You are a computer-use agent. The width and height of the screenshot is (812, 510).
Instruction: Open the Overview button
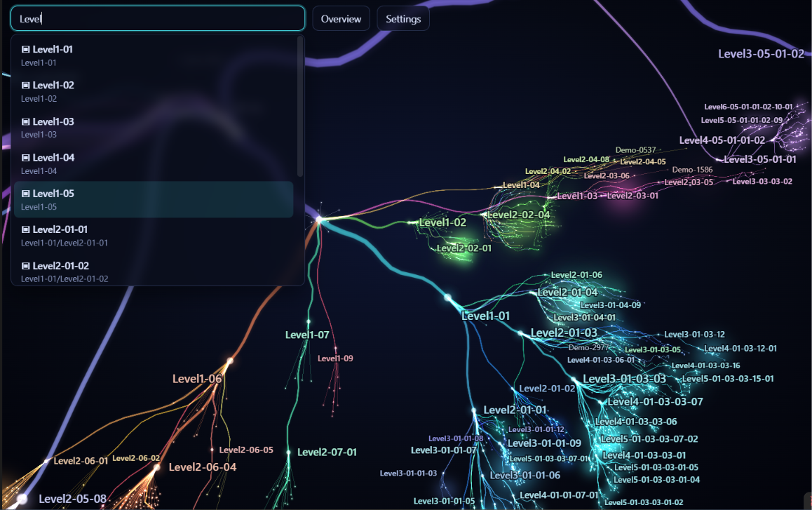[341, 19]
